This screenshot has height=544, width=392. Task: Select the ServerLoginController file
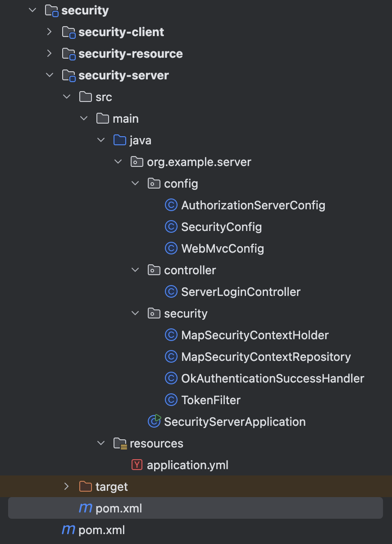click(241, 292)
